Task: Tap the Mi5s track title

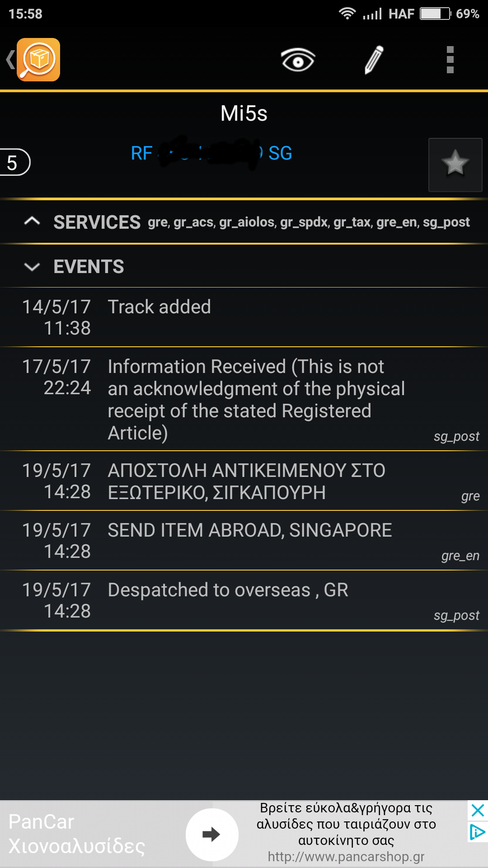Action: (x=244, y=113)
